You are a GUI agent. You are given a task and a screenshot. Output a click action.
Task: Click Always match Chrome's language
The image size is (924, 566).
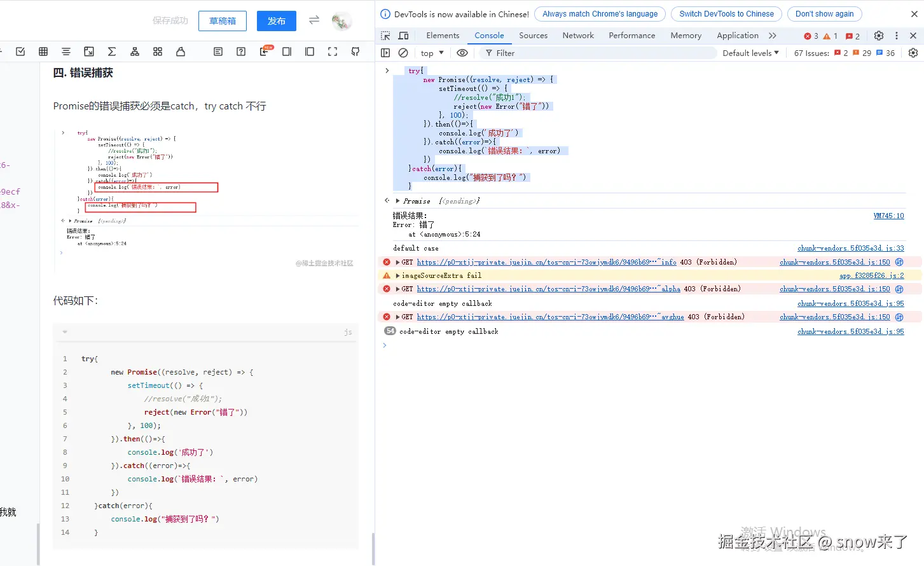click(x=600, y=14)
